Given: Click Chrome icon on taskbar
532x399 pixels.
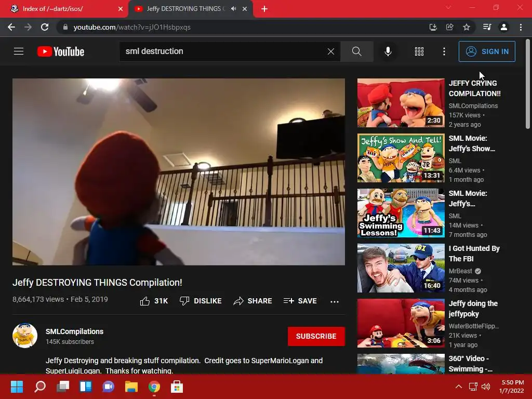Looking at the screenshot, I should click(x=154, y=387).
